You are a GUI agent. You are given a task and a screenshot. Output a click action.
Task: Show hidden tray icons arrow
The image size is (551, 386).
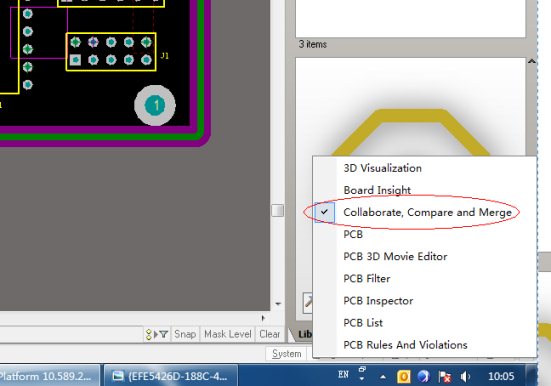(x=383, y=377)
